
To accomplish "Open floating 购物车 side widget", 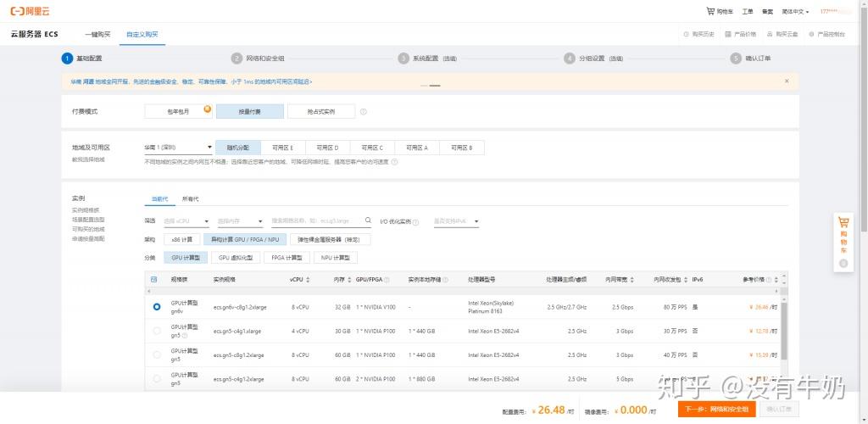I will click(x=843, y=243).
